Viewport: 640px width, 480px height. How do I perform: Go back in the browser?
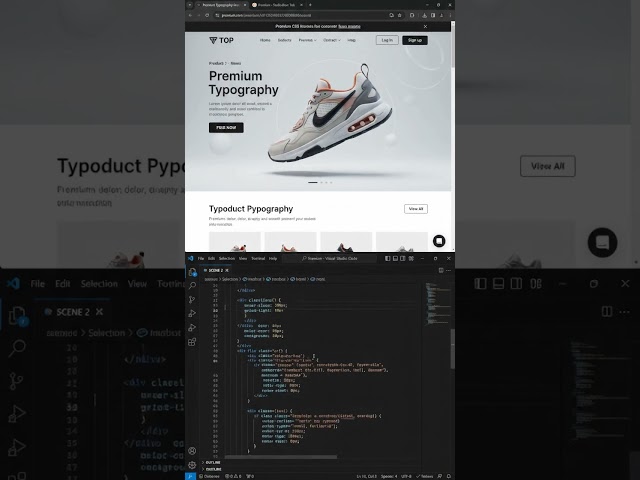[190, 15]
